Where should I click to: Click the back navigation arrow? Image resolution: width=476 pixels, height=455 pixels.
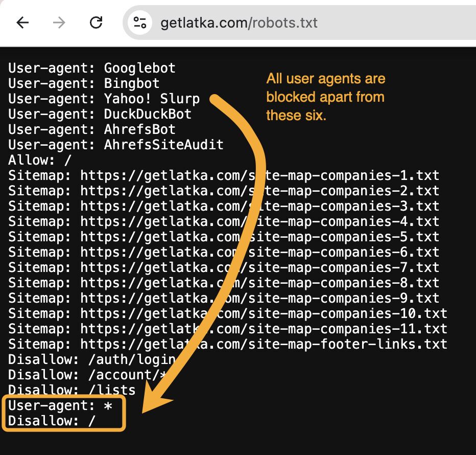pos(23,22)
